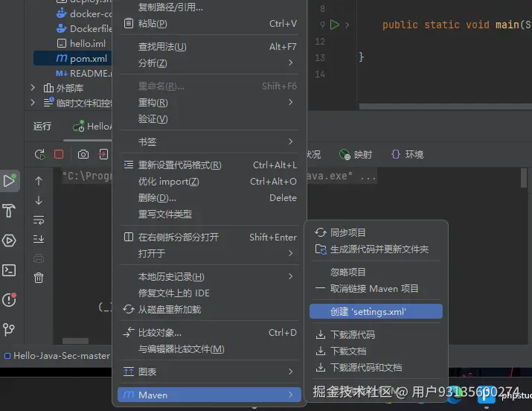Open the Maven submenu entry
532x411 pixels.
tap(209, 395)
